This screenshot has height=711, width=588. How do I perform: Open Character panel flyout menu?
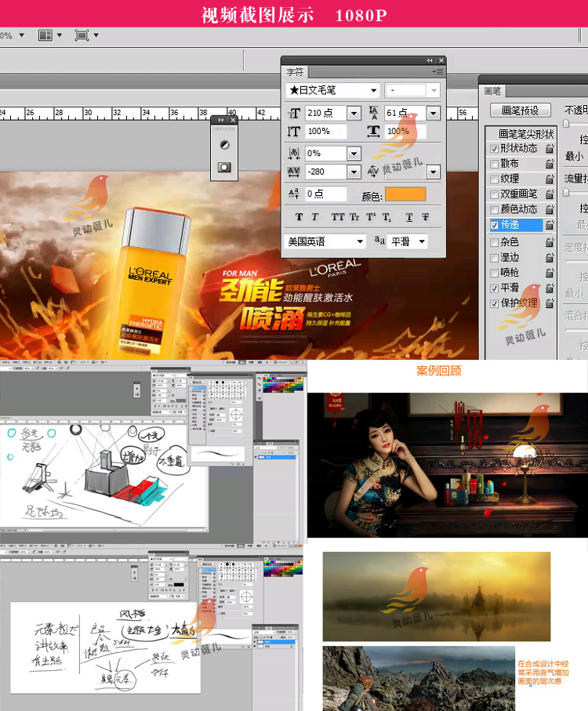[x=438, y=71]
